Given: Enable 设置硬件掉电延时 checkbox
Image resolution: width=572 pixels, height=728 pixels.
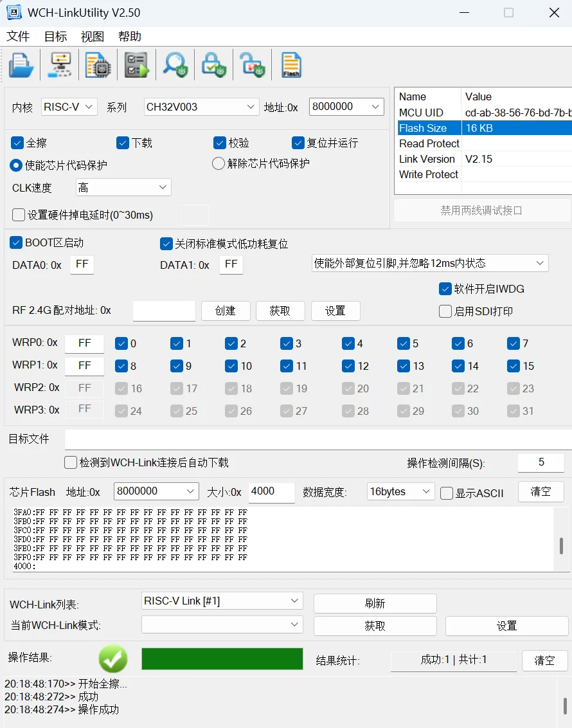Looking at the screenshot, I should pos(19,215).
